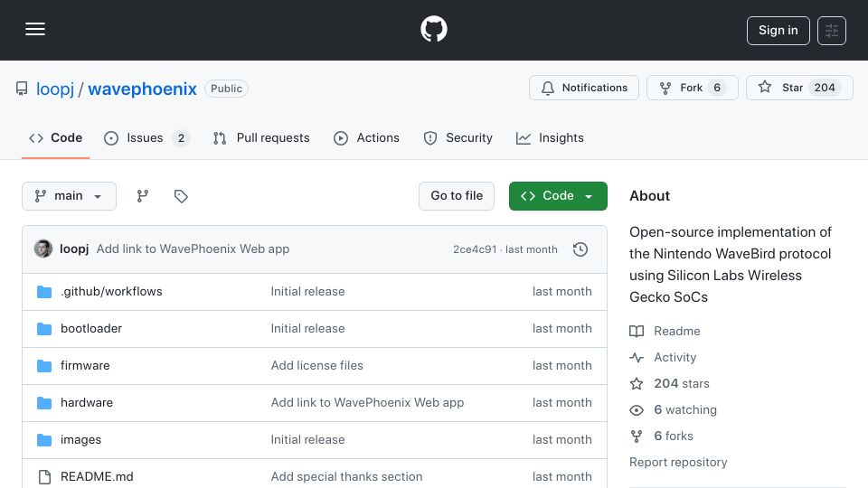Open the hardware folder
Image resolution: width=868 pixels, height=488 pixels.
pyautogui.click(x=87, y=403)
